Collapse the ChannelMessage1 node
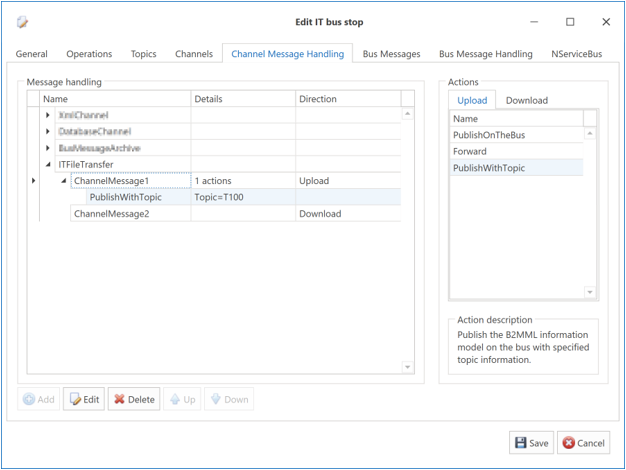The image size is (626, 470). (x=64, y=181)
